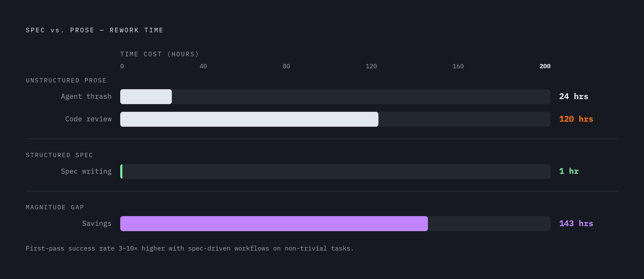The image size is (644, 279).
Task: Click the purple '143 hrs' value
Action: 576,223
